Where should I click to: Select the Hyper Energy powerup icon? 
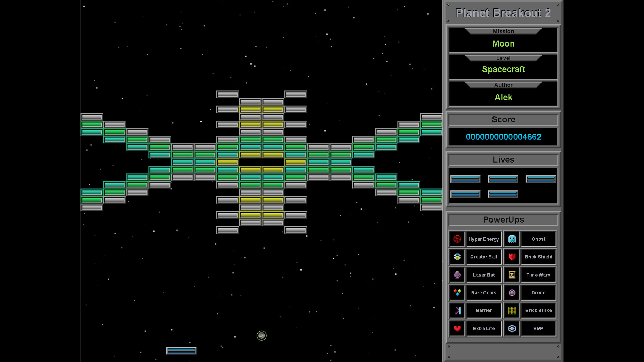[457, 239]
